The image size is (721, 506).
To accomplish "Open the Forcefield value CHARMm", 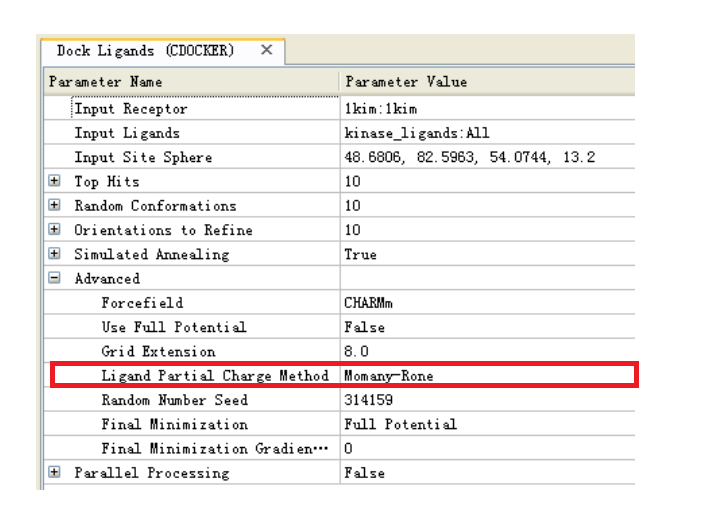I will (x=368, y=303).
